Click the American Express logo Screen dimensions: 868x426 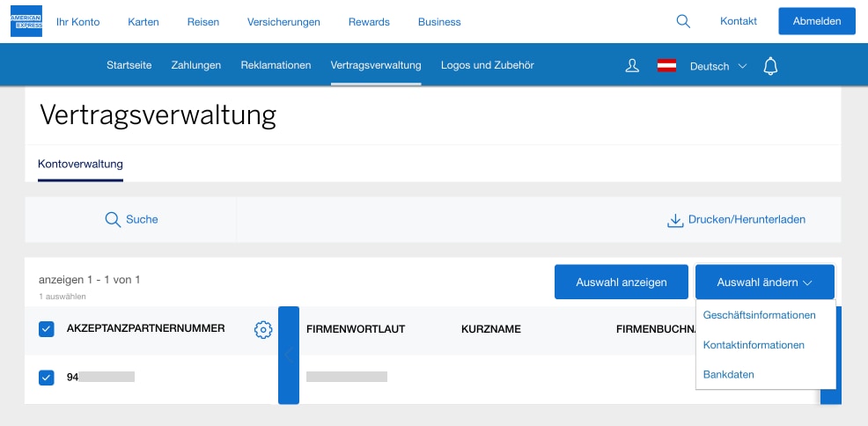point(26,21)
